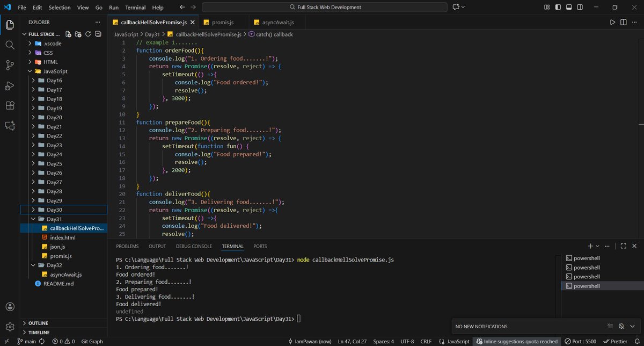The width and height of the screenshot is (644, 346).
Task: Click the Refresh Explorer icon
Action: click(x=87, y=33)
